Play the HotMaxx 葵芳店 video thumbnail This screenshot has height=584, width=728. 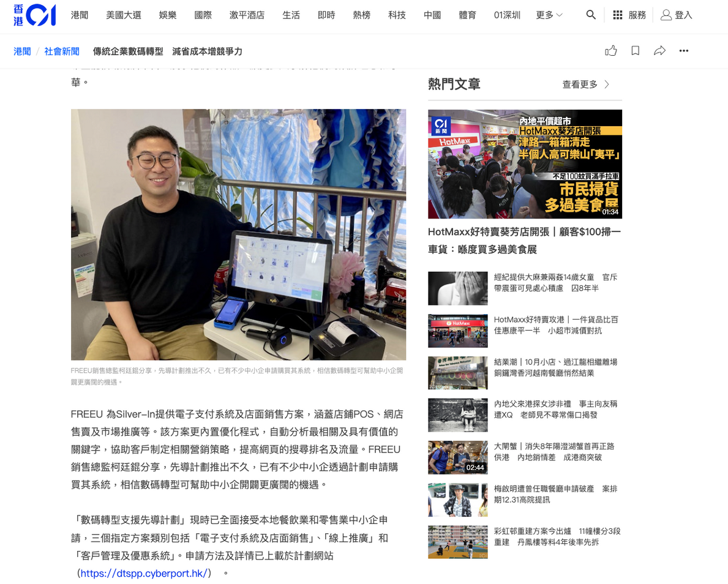(525, 164)
